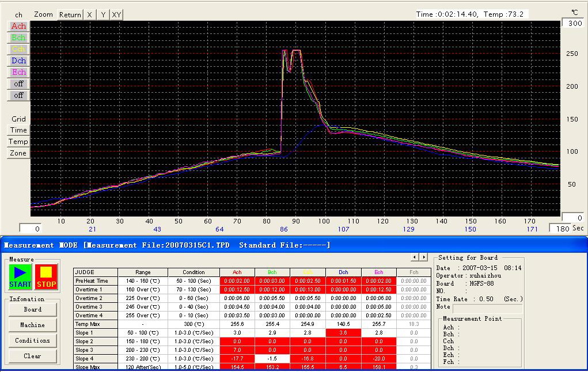This screenshot has width=588, height=372.
Task: Click Ech Temp Max value 255.7
Action: [379, 324]
